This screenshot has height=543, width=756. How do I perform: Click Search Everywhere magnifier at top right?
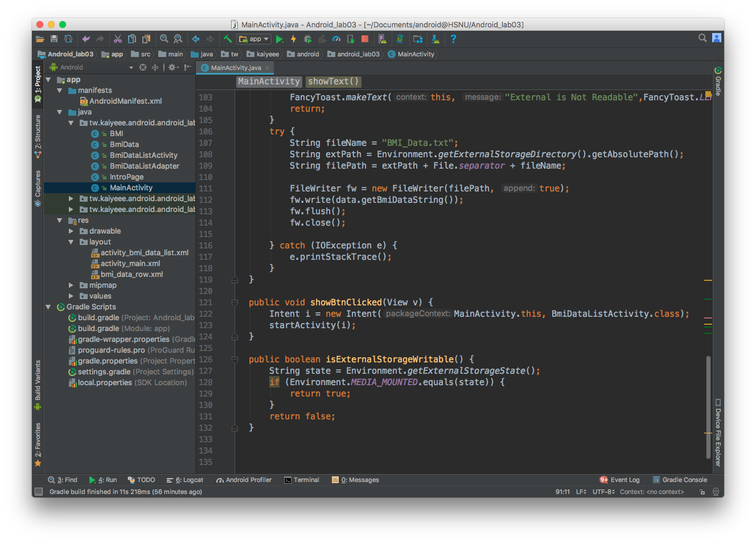click(x=702, y=38)
